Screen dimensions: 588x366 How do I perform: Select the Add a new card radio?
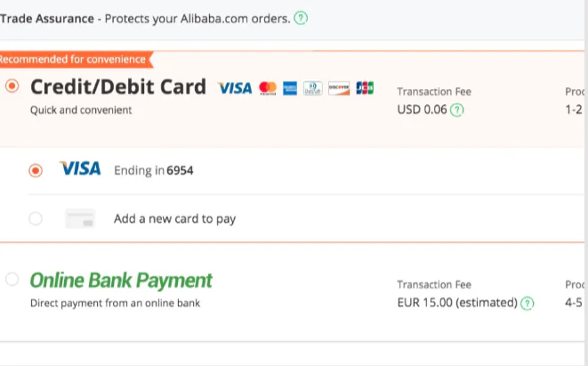[x=36, y=218]
